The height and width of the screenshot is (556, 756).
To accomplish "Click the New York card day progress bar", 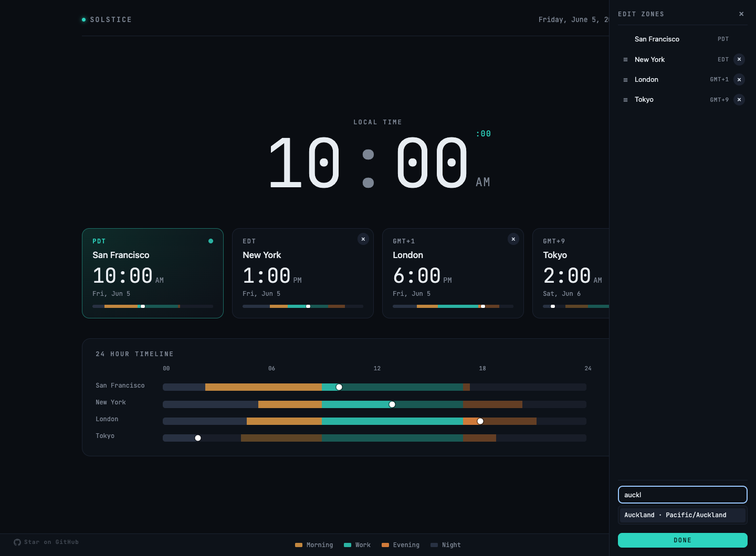I will pyautogui.click(x=303, y=306).
